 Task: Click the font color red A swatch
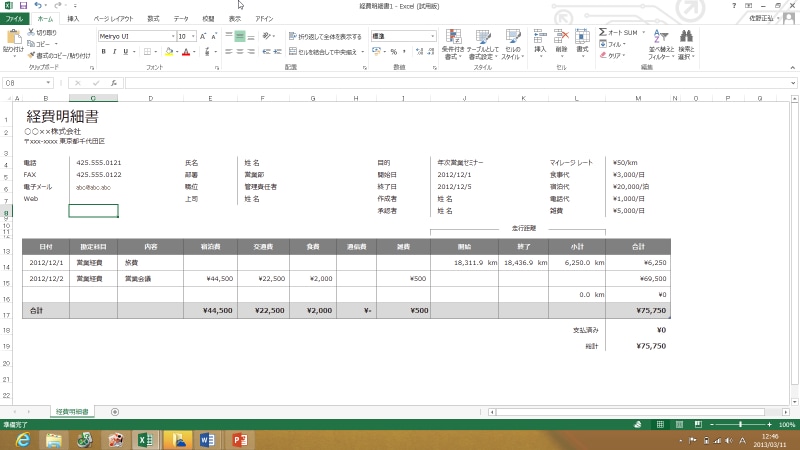pos(186,52)
